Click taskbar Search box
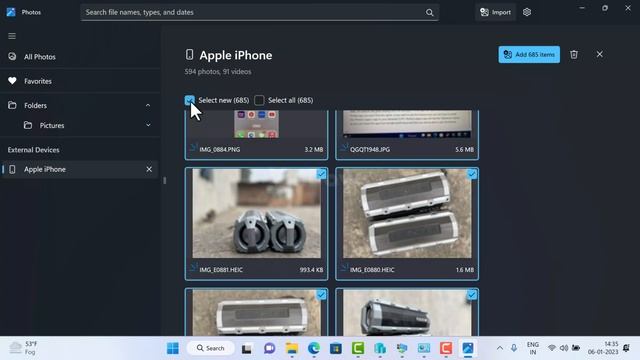 (211, 348)
